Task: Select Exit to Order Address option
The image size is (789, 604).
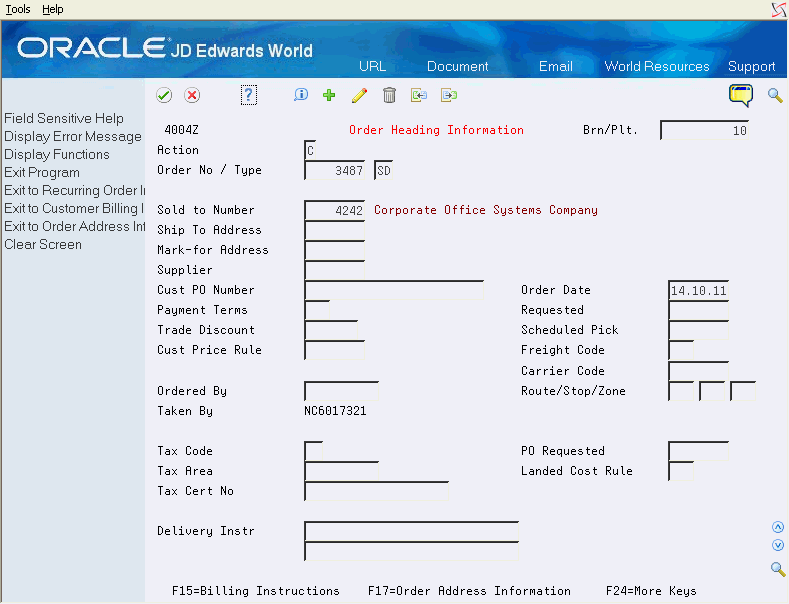Action: [x=74, y=226]
